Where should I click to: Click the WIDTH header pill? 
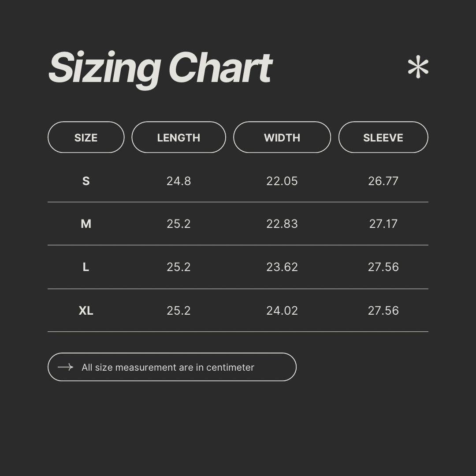[282, 138]
